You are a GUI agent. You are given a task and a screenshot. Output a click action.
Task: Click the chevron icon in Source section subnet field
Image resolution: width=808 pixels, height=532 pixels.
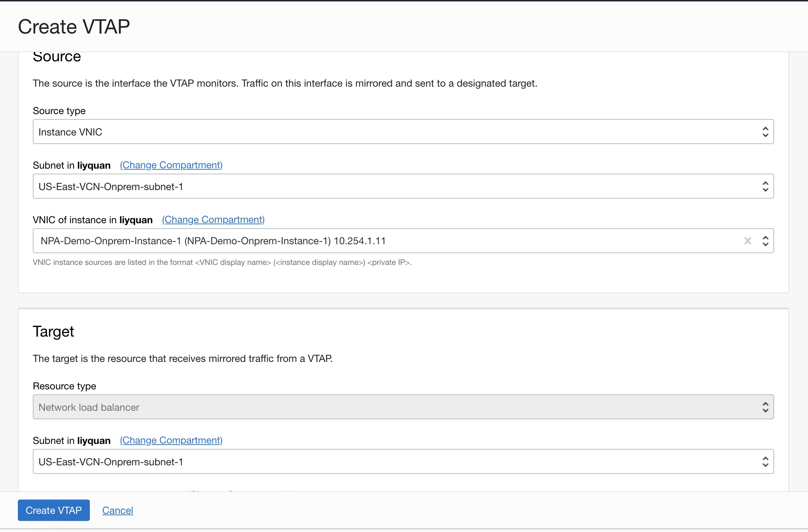[x=765, y=186]
